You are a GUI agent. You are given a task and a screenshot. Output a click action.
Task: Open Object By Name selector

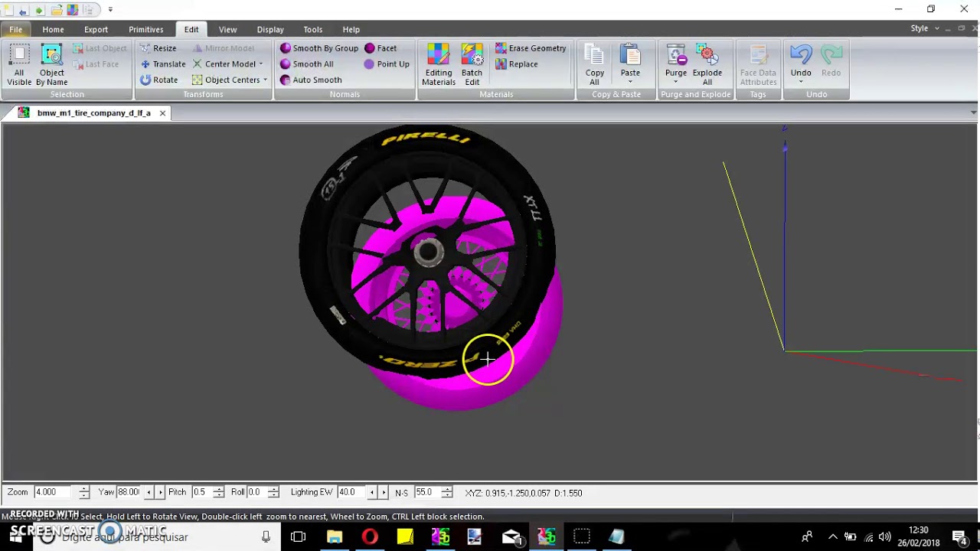[x=51, y=65]
